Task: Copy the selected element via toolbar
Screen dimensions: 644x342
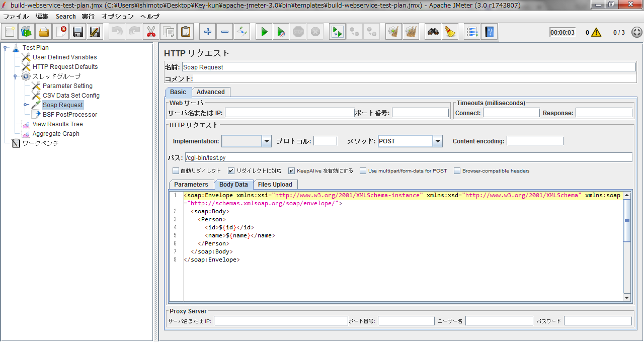Action: (168, 32)
